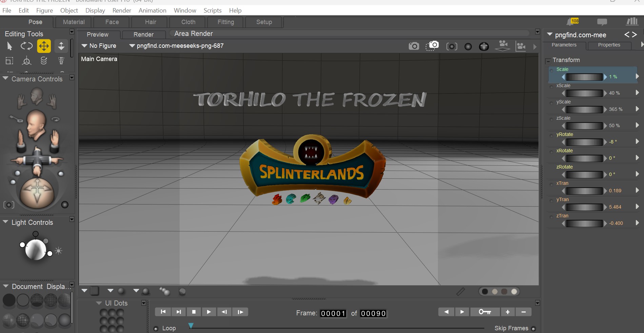Open the UI Dots dropdown
644x333 pixels.
coord(99,303)
